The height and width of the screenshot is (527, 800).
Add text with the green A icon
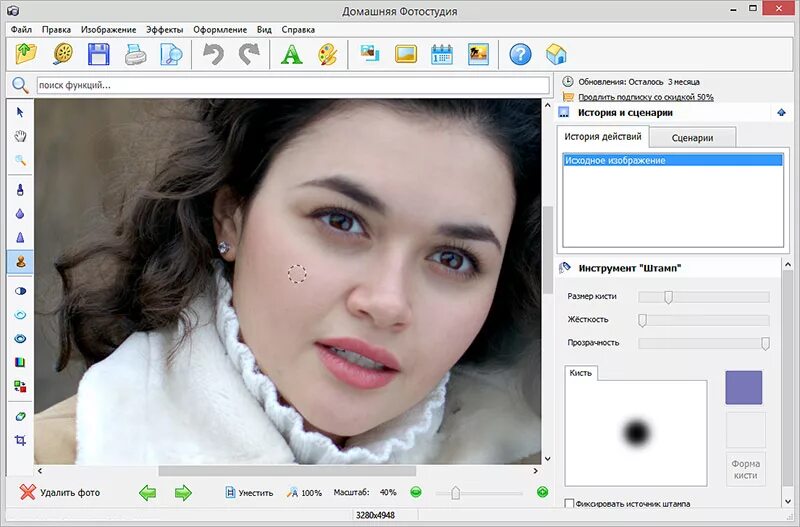click(291, 54)
